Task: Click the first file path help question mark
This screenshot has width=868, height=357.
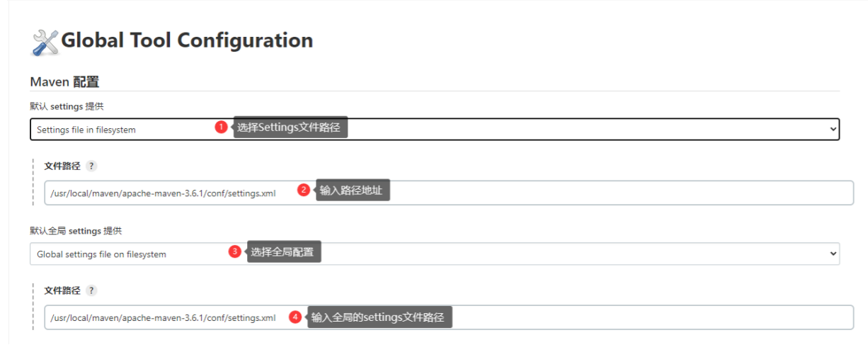Action: pyautogui.click(x=91, y=166)
